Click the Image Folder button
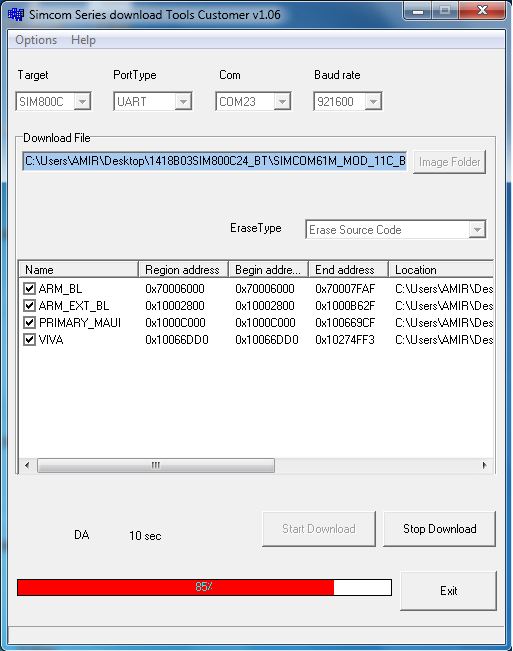 (x=449, y=162)
